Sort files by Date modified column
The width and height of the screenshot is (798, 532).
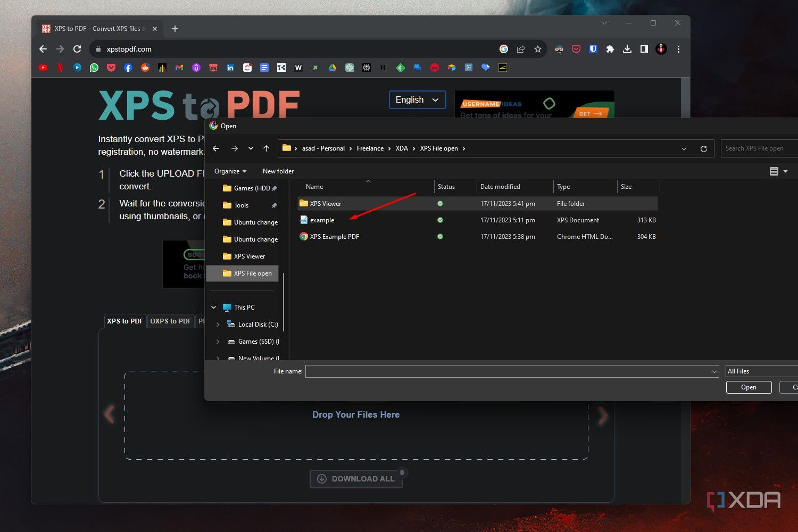pyautogui.click(x=500, y=187)
